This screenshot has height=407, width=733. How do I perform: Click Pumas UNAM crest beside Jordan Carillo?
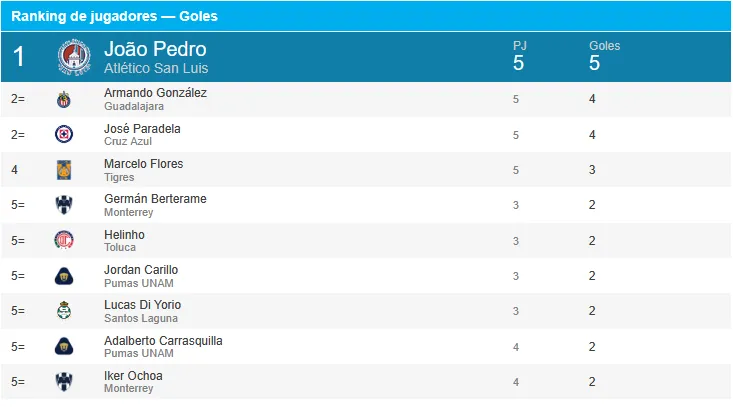pos(64,276)
